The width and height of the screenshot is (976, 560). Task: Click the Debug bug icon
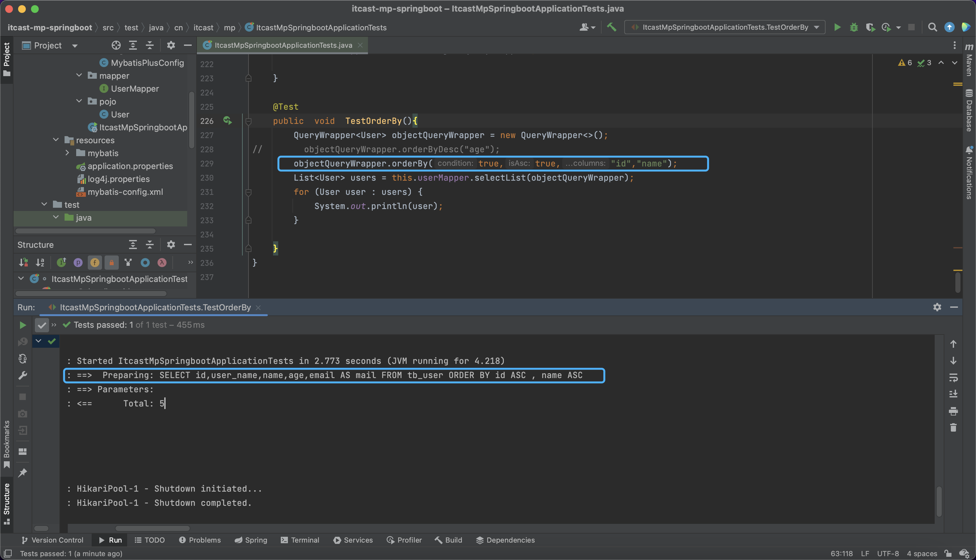click(x=854, y=27)
